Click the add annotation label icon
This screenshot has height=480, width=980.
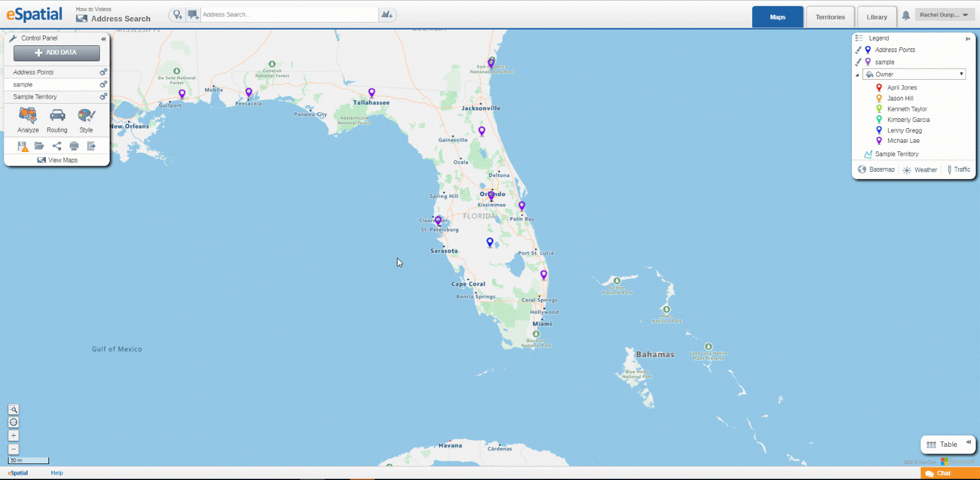pos(193,15)
